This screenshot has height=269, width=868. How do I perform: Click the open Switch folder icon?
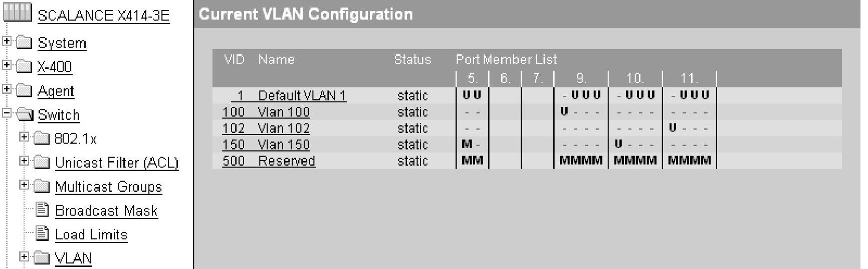click(25, 114)
